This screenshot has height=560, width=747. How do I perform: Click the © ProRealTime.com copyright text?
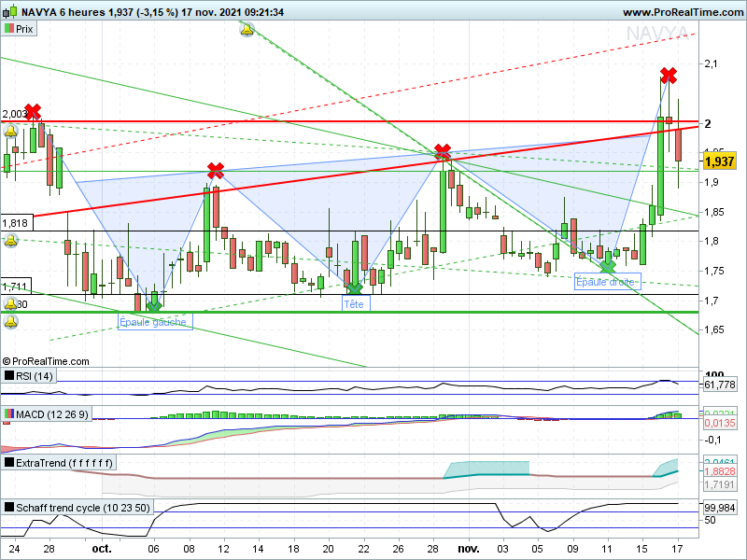pos(46,361)
